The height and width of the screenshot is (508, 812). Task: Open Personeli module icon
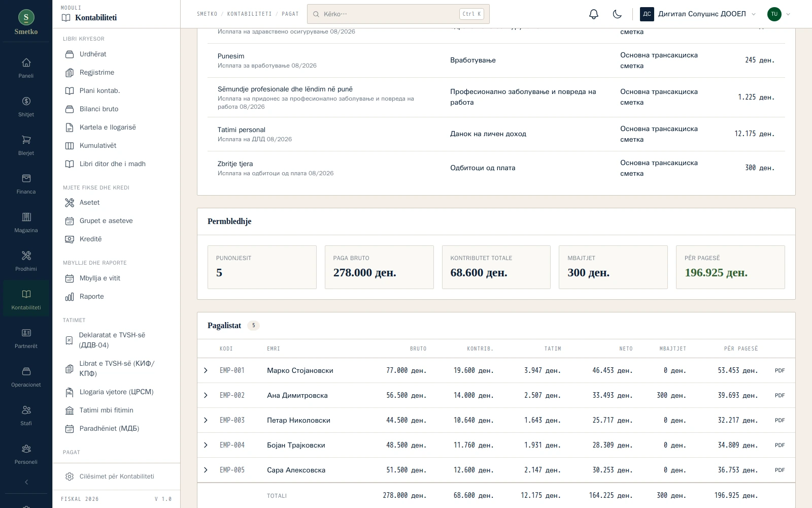26,454
